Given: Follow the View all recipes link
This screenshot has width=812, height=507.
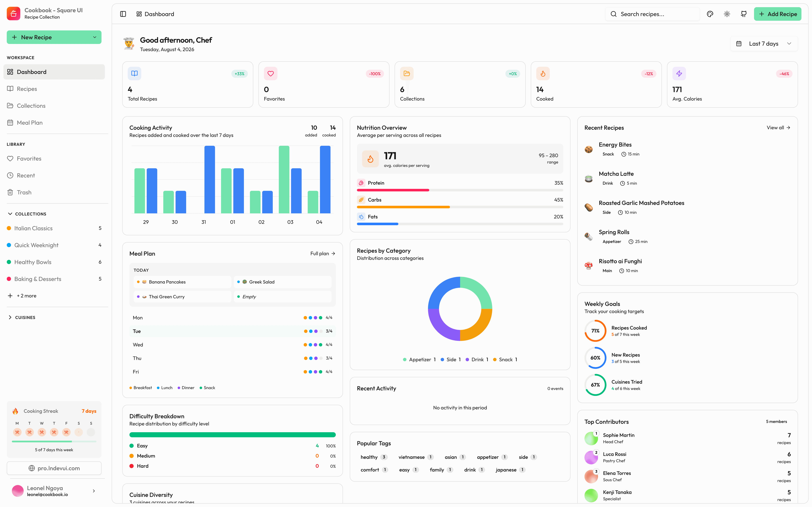Looking at the screenshot, I should pos(778,128).
